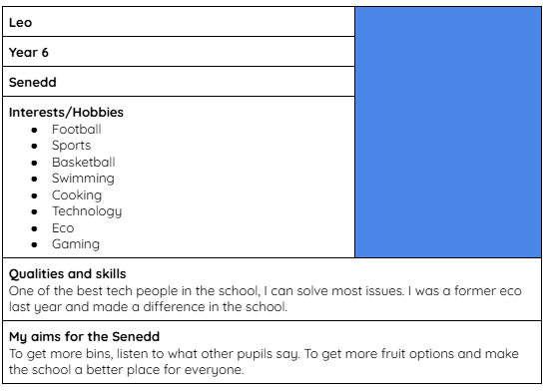Viewport: 546px width, 392px height.
Task: Click the bullet point beside Football
Action: (x=34, y=130)
